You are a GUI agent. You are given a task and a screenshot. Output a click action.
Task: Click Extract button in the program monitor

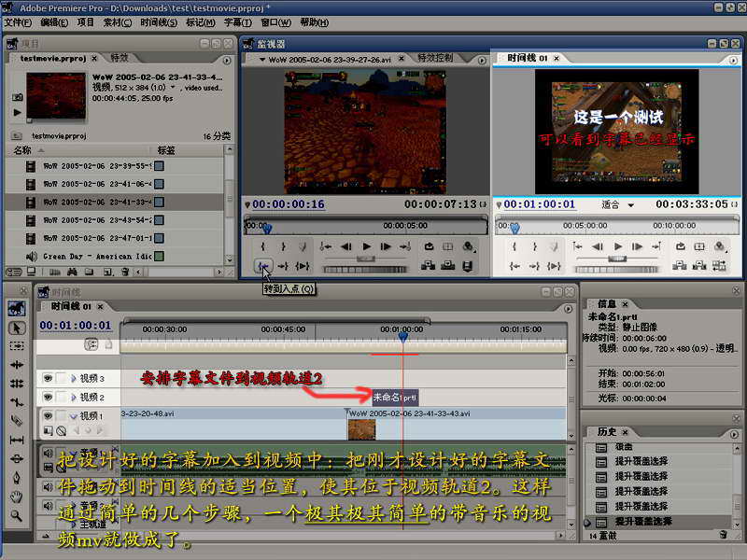click(699, 266)
